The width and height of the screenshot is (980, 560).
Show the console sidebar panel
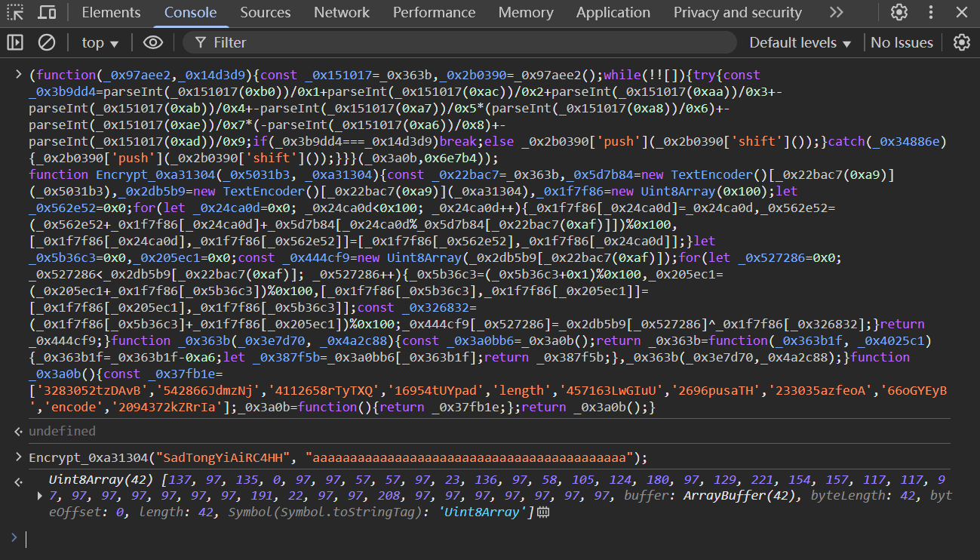[15, 42]
